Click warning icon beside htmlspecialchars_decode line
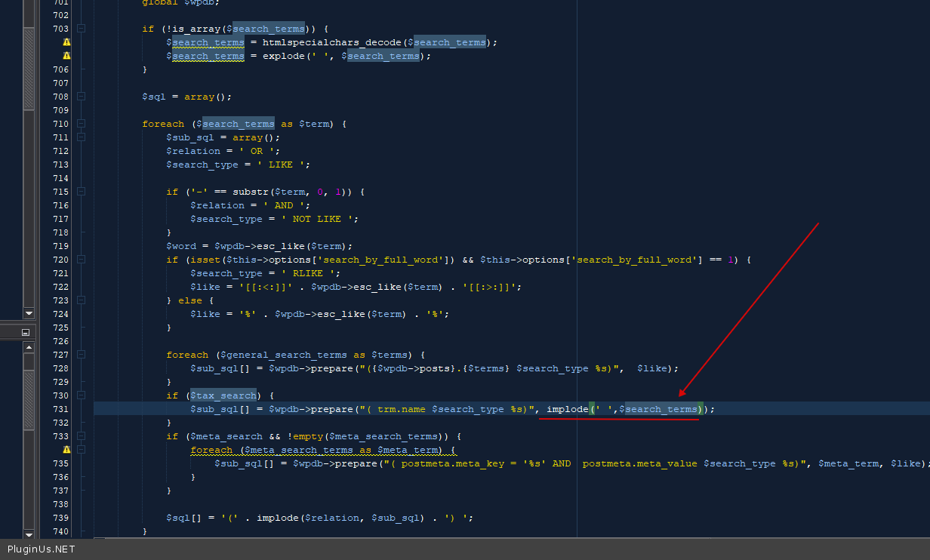This screenshot has height=560, width=930. pyautogui.click(x=66, y=42)
